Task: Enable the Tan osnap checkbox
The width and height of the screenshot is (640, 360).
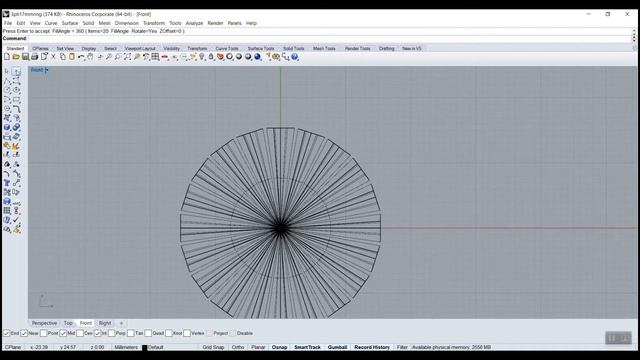Action: click(x=131, y=333)
